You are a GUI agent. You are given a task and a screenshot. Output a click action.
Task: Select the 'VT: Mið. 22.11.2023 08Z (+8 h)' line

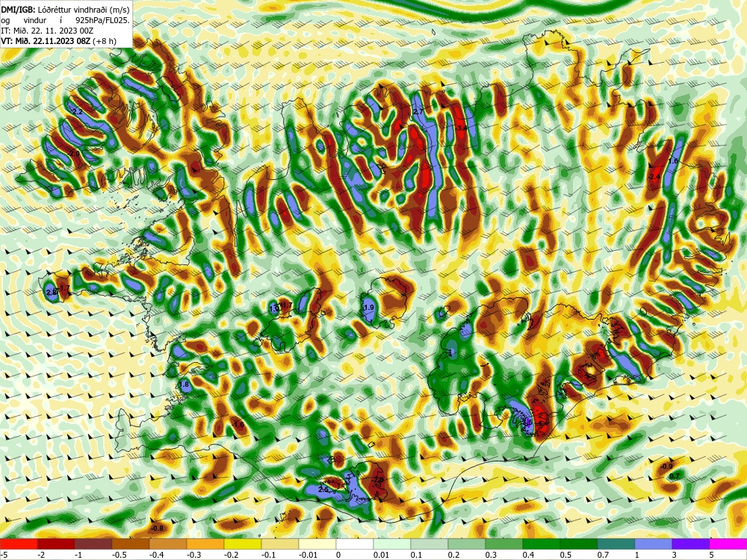tap(58, 41)
